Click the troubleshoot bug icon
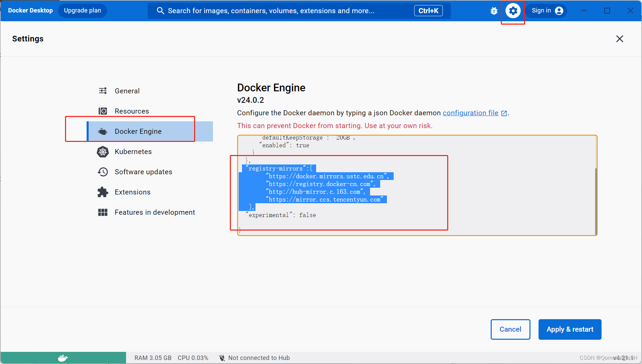642x364 pixels. click(494, 11)
